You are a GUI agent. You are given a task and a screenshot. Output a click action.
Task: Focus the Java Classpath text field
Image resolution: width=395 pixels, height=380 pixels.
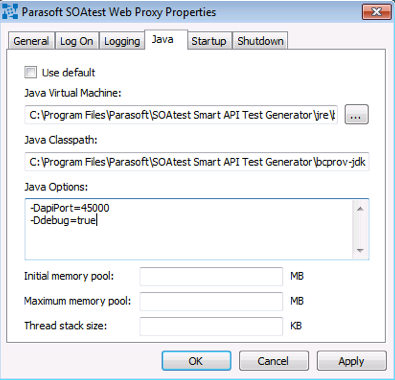coord(197,162)
